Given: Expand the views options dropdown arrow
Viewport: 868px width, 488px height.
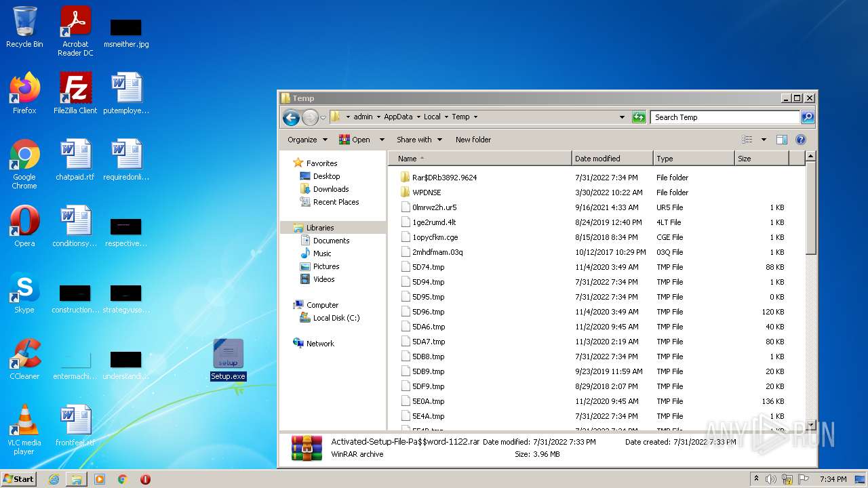Looking at the screenshot, I should click(x=764, y=140).
